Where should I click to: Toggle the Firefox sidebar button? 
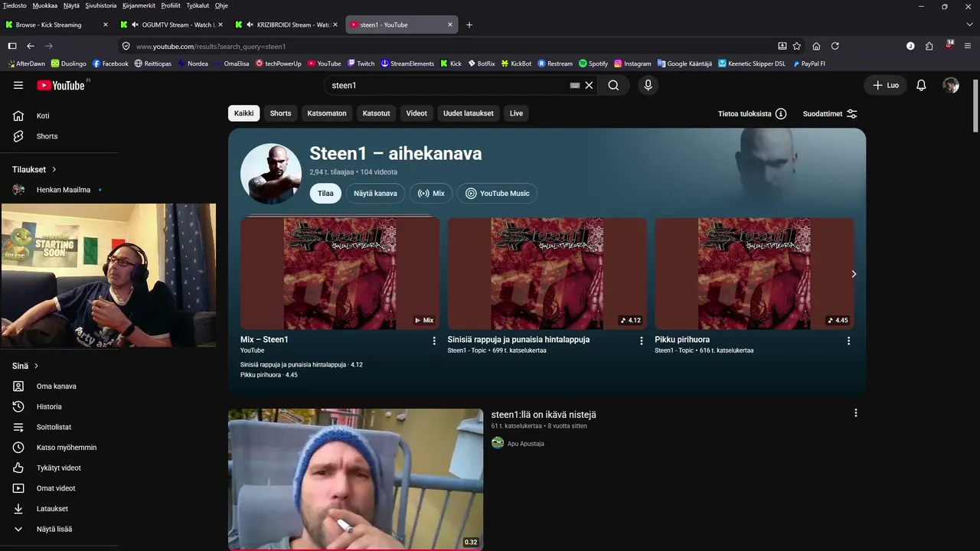click(12, 46)
